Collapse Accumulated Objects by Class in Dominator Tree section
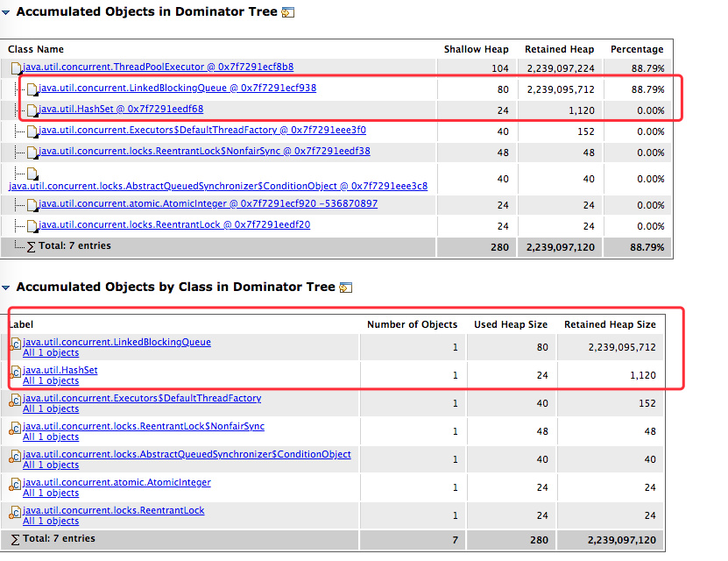This screenshot has height=561, width=728. (x=6, y=288)
